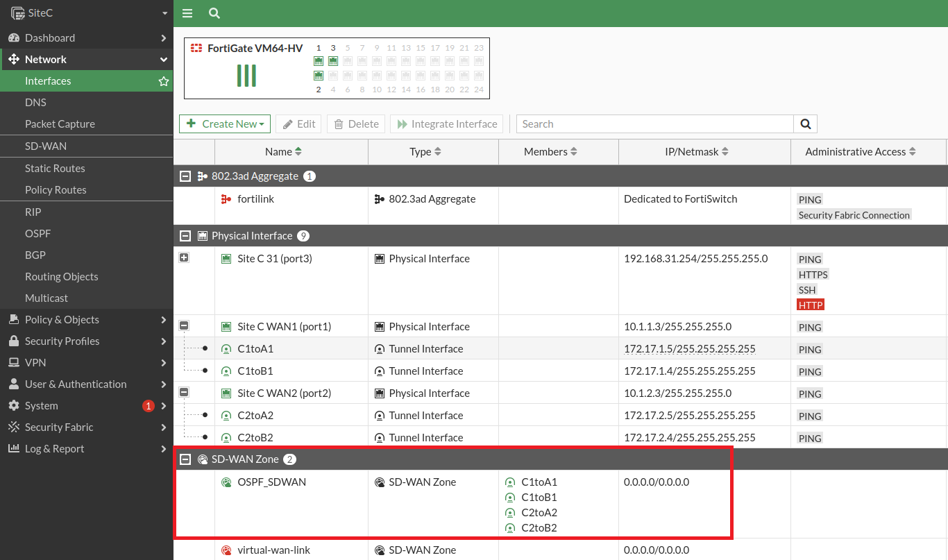
Task: Select the C2toB2 tunnel interface row
Action: [x=560, y=438]
